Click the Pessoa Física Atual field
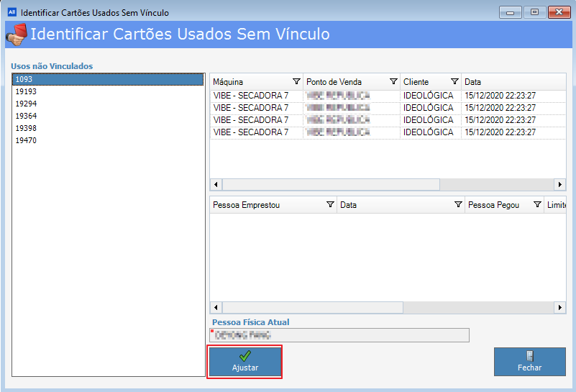Screen dimensions: 576x392 click(339, 335)
